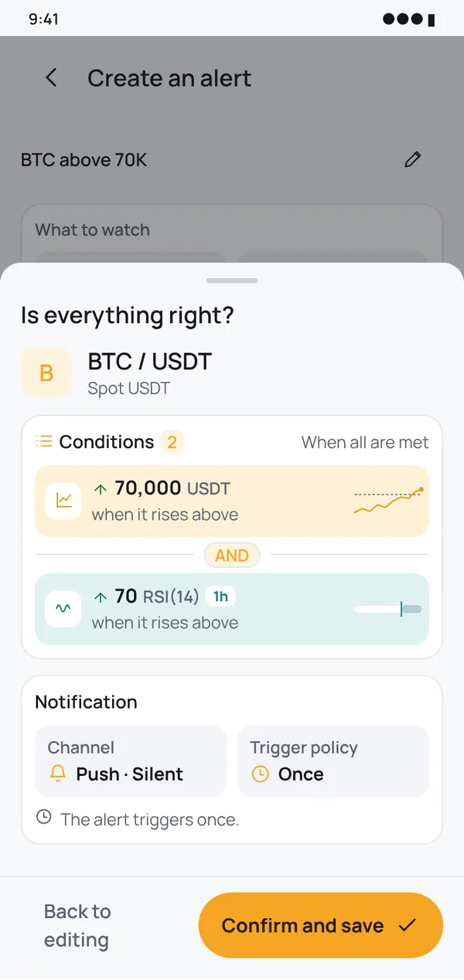This screenshot has width=464, height=980.
Task: Tap the bottom sheet drag handle
Action: pos(232,281)
